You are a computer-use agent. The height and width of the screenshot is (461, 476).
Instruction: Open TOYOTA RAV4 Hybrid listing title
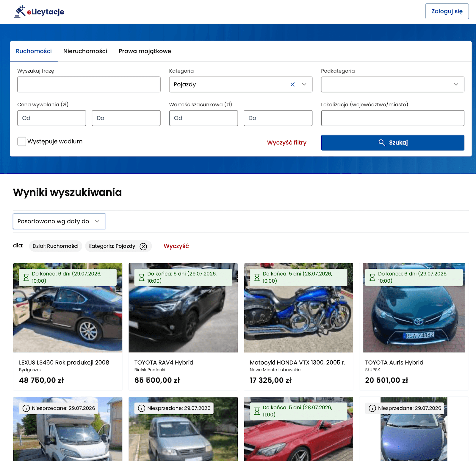[x=164, y=362]
